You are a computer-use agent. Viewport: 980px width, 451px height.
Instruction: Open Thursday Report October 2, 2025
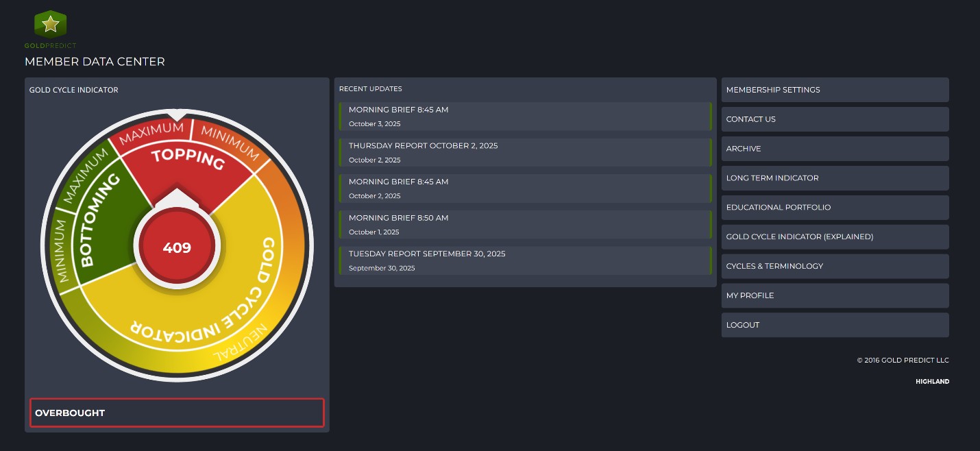[x=526, y=152]
